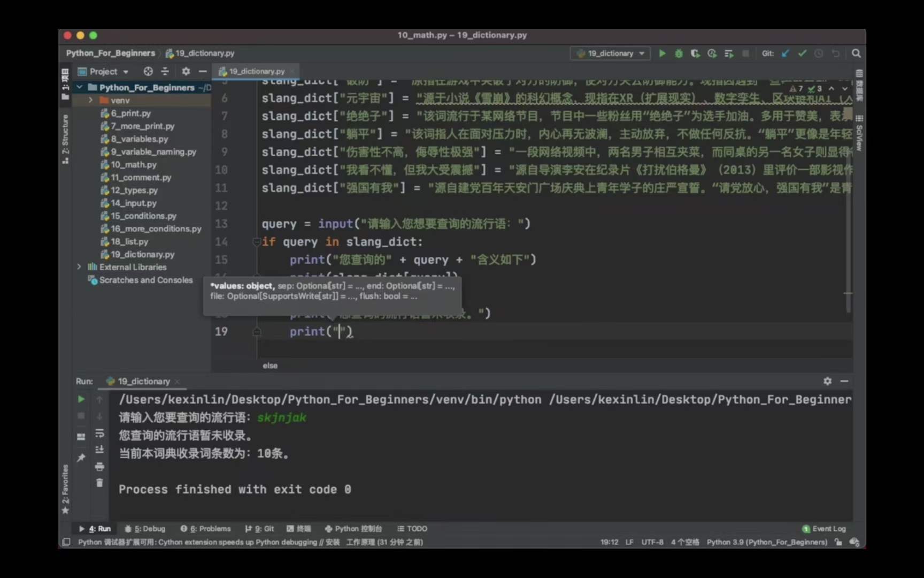
Task: Expand External Libraries node
Action: [x=79, y=267]
